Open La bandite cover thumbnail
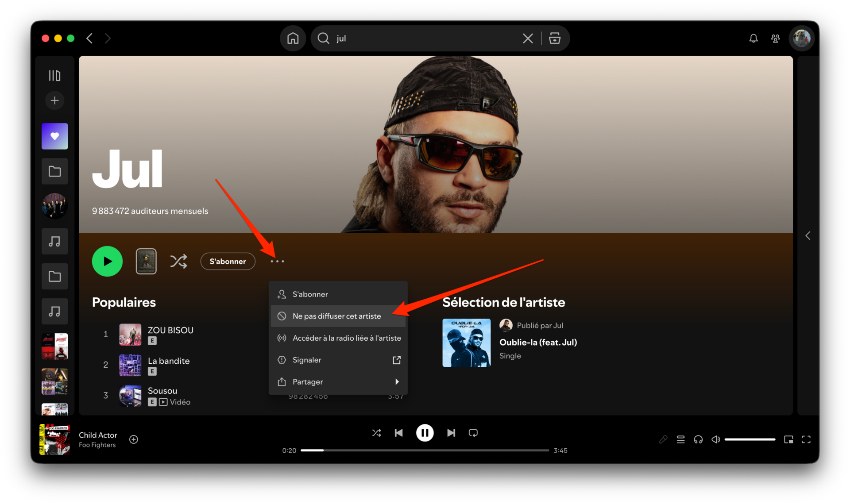This screenshot has width=850, height=504. coord(130,365)
